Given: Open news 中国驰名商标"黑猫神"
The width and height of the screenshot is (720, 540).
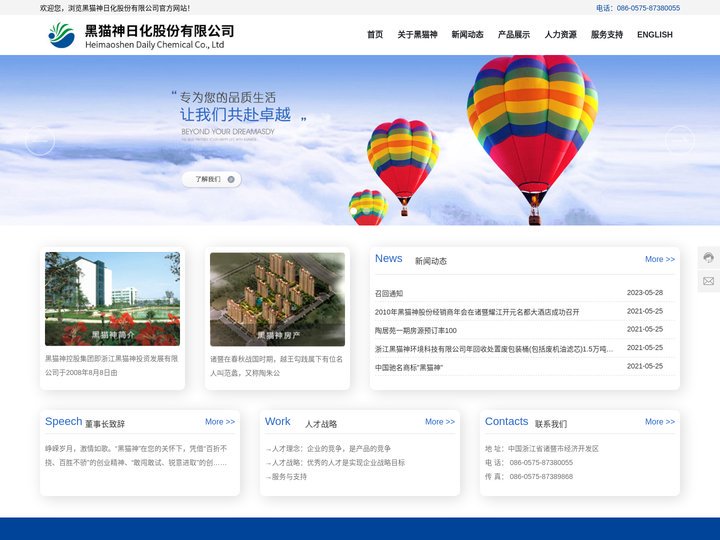Looking at the screenshot, I should (x=409, y=367).
